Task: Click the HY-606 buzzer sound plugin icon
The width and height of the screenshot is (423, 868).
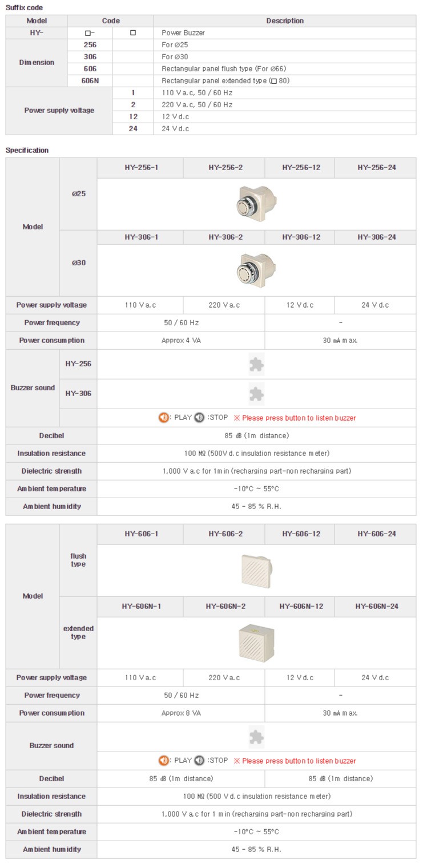Action: 256,737
